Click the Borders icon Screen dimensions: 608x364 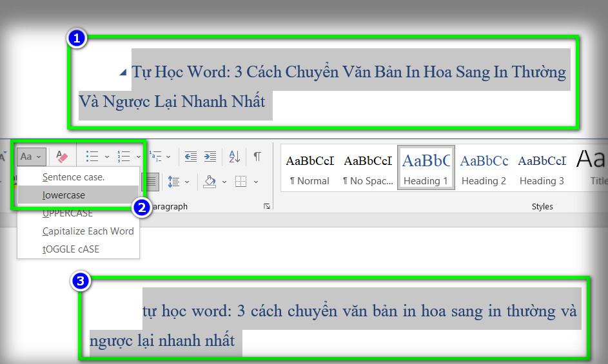click(x=240, y=182)
